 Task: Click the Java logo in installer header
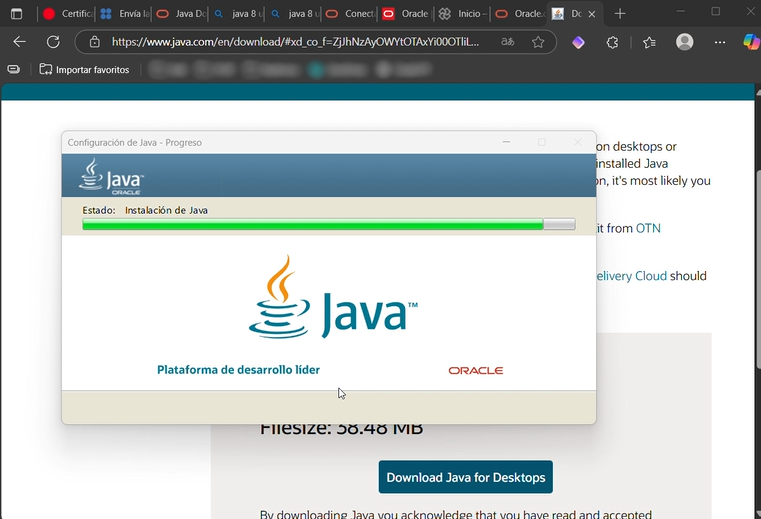click(112, 176)
